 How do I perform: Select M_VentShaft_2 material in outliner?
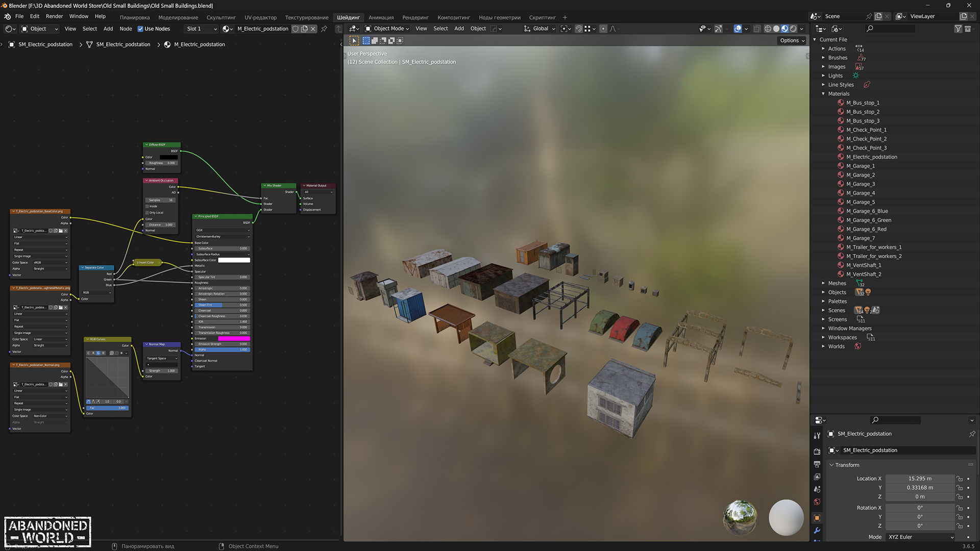click(864, 274)
